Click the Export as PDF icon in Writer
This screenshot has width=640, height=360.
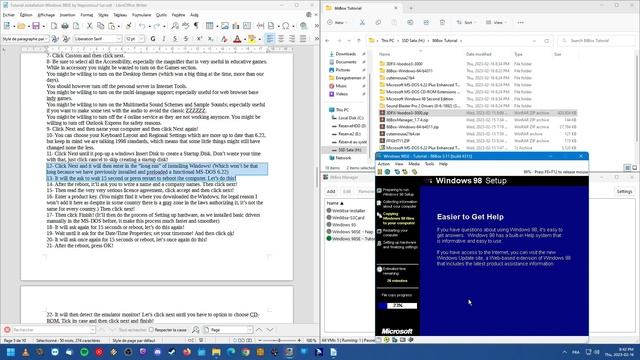(54, 26)
